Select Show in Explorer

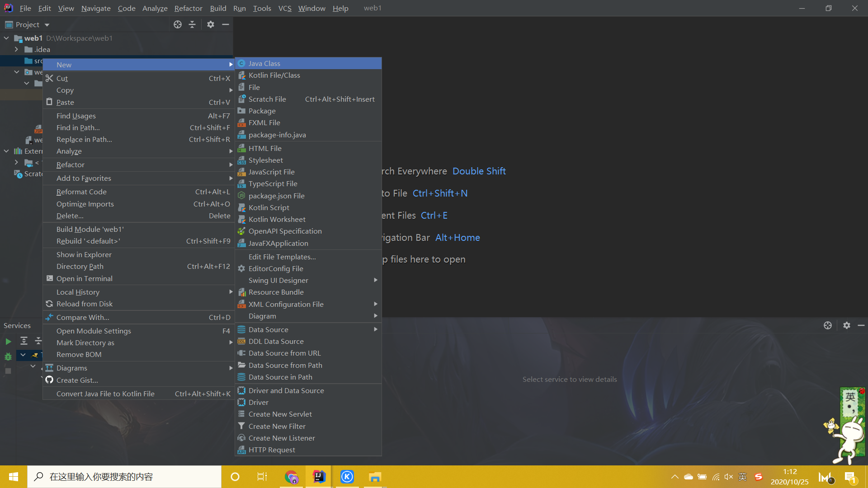tap(139, 254)
